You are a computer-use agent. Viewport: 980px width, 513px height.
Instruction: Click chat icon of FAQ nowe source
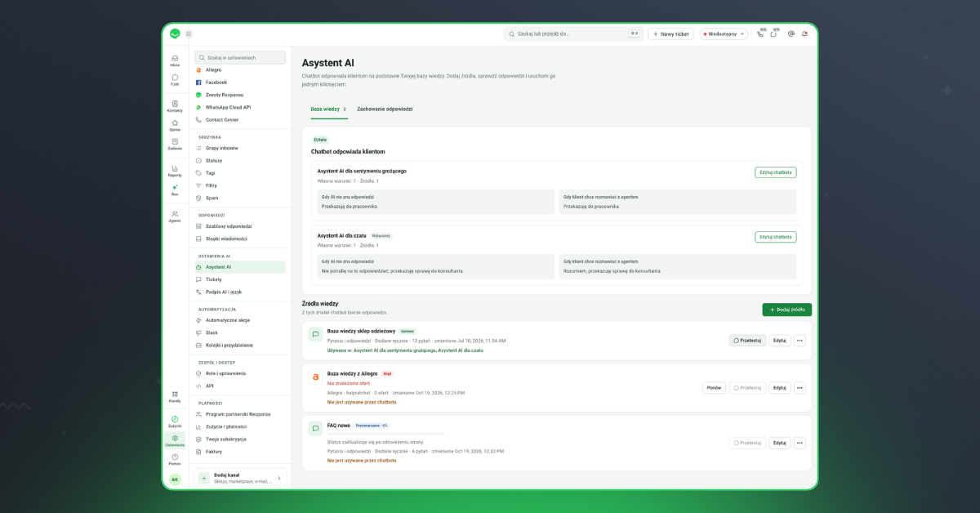click(x=315, y=428)
